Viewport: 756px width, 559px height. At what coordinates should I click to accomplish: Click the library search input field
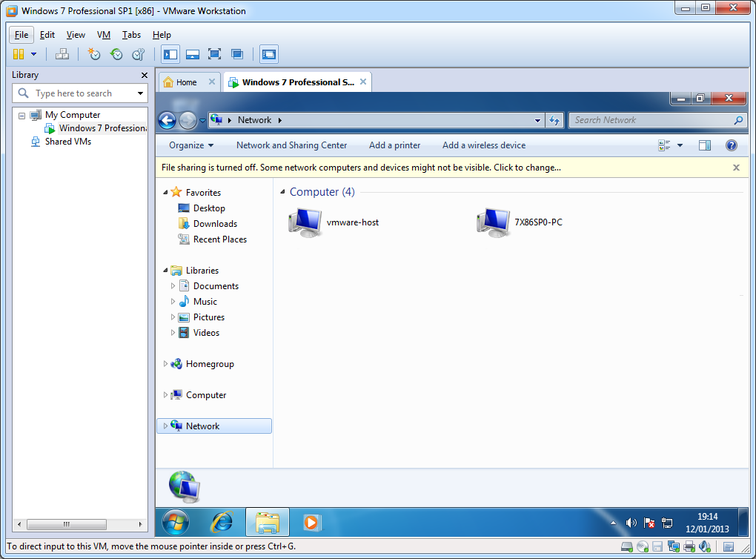pyautogui.click(x=82, y=93)
